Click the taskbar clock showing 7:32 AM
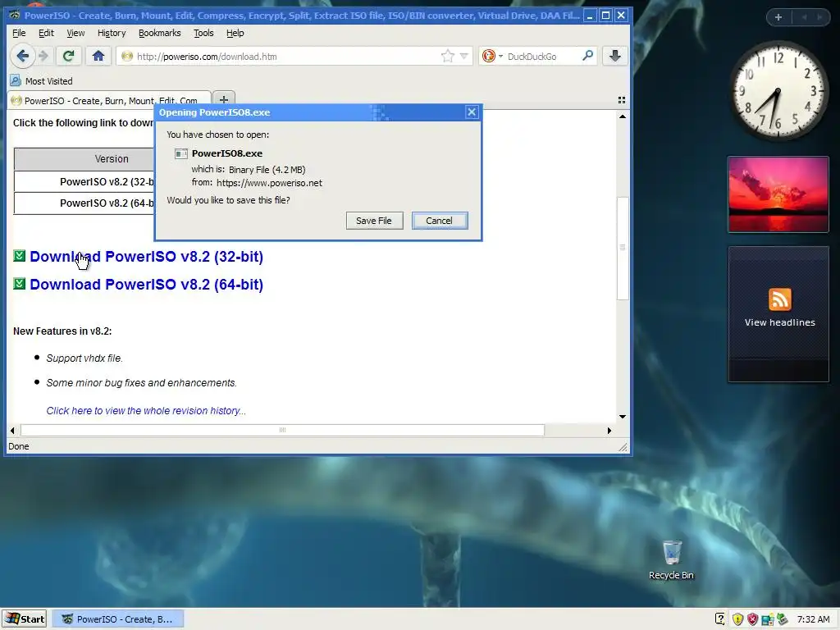The width and height of the screenshot is (840, 630). tap(813, 619)
